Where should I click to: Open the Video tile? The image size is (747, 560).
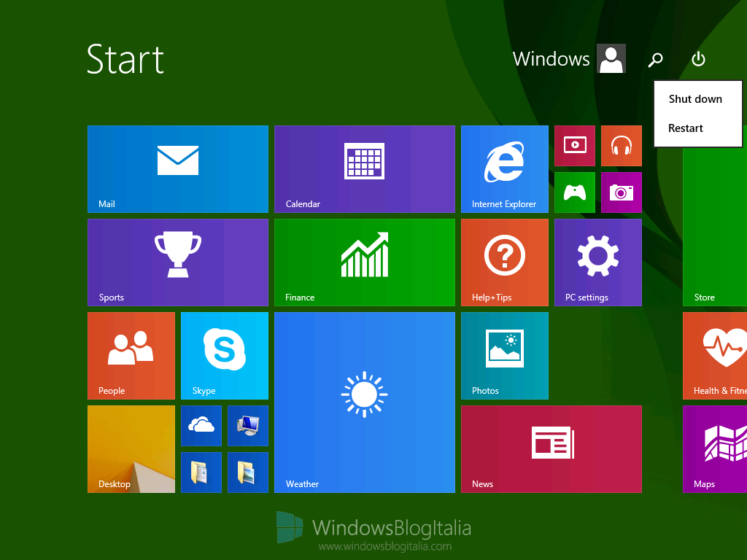(x=575, y=146)
